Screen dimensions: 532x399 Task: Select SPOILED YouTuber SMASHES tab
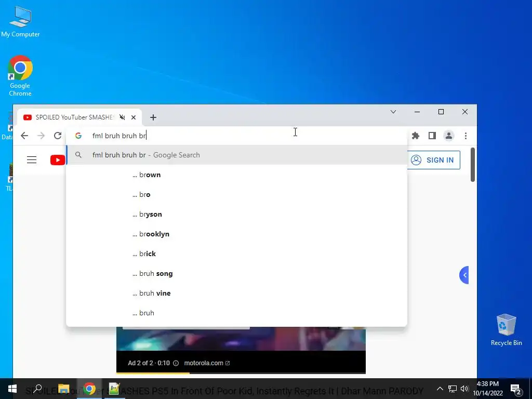point(79,117)
